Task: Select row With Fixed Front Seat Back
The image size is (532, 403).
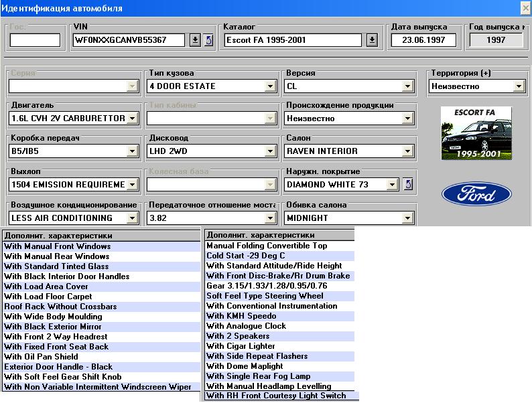Action: (x=101, y=347)
